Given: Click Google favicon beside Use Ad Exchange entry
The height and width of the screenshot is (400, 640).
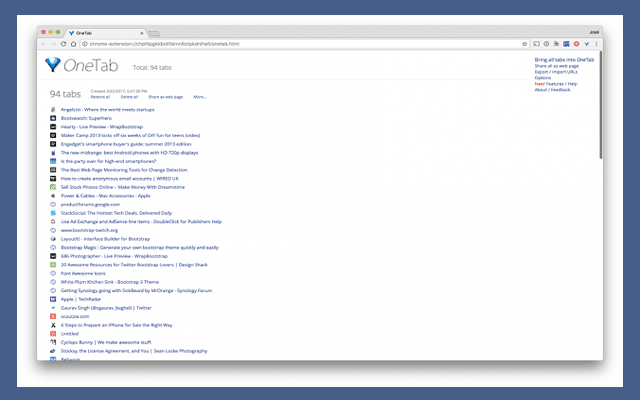Looking at the screenshot, I should click(53, 222).
